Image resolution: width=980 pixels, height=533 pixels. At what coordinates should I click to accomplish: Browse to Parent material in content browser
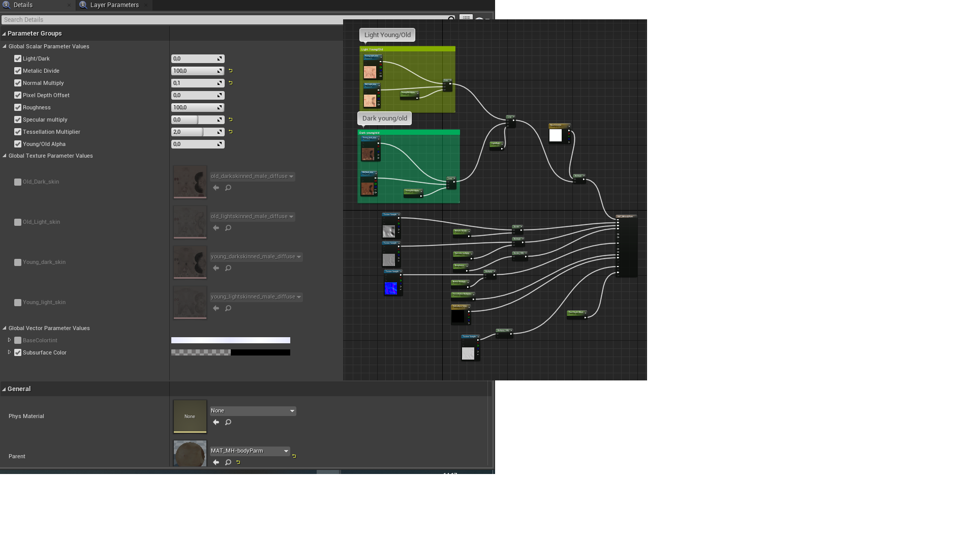point(228,462)
